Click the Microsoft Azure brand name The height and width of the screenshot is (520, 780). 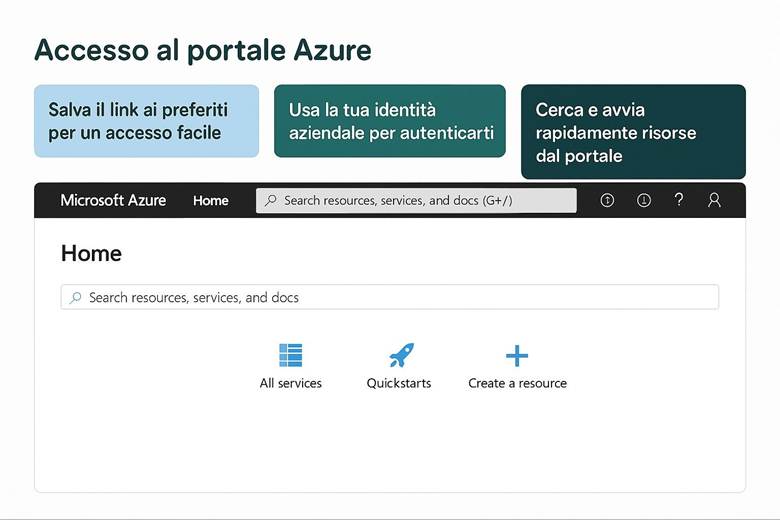pos(113,200)
